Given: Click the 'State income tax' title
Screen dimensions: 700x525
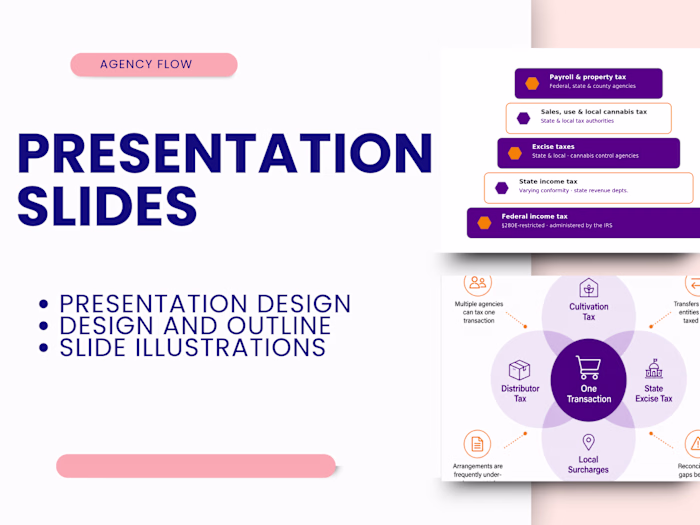Looking at the screenshot, I should (548, 181).
